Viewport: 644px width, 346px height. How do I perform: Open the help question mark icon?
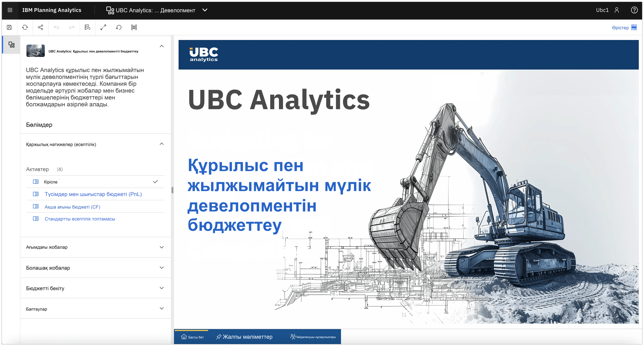click(634, 10)
